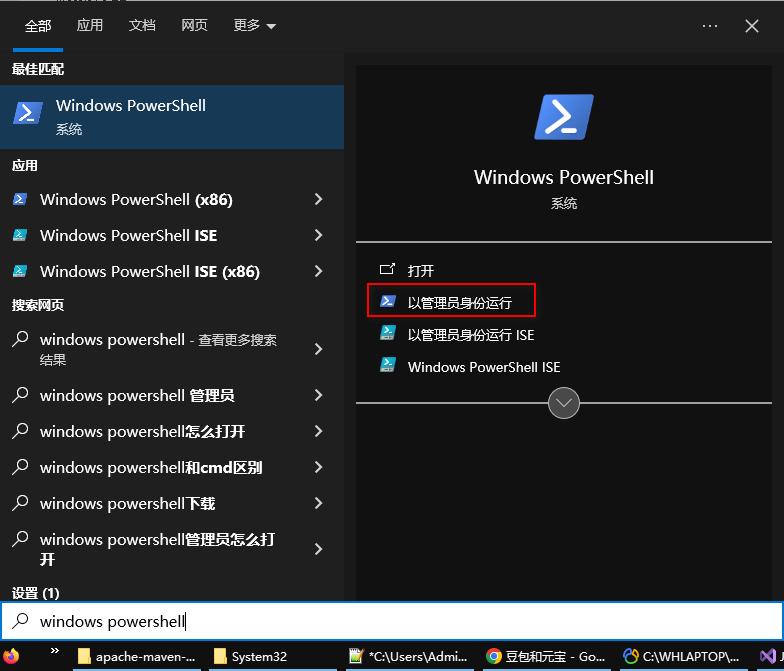Screen dimensions: 784x671
Task: Click ISE icon beside 以管理员身份运行 ISE
Action: coord(388,333)
